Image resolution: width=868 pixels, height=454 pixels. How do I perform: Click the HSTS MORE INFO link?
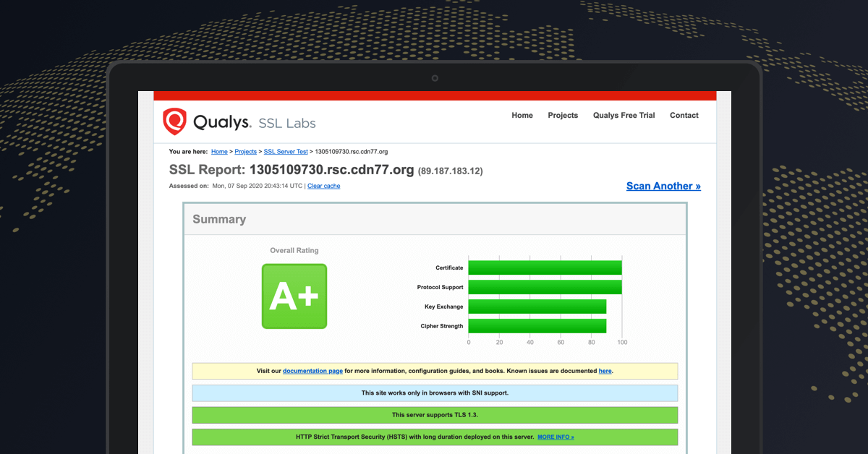click(x=556, y=437)
